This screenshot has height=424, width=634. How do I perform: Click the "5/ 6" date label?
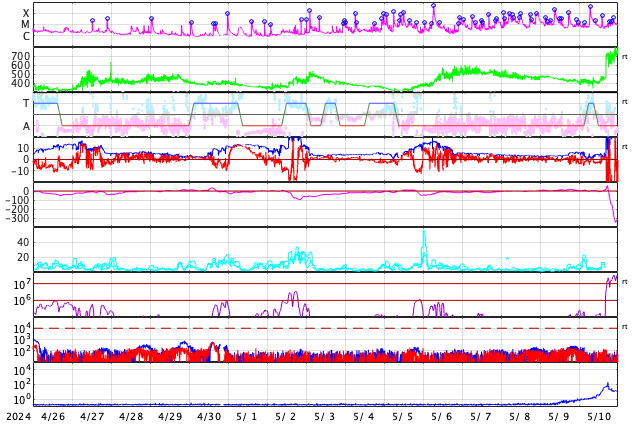[442, 417]
